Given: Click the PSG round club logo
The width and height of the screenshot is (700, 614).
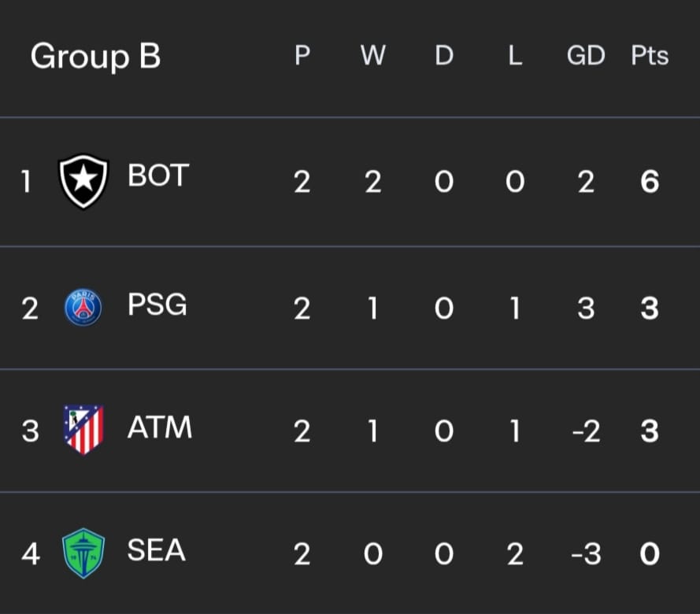Looking at the screenshot, I should click(x=83, y=308).
